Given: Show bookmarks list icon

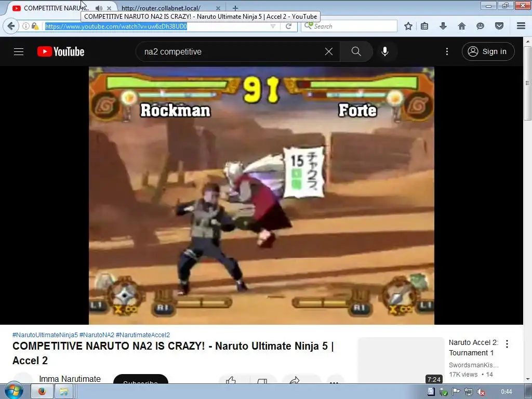Looking at the screenshot, I should coord(424,26).
